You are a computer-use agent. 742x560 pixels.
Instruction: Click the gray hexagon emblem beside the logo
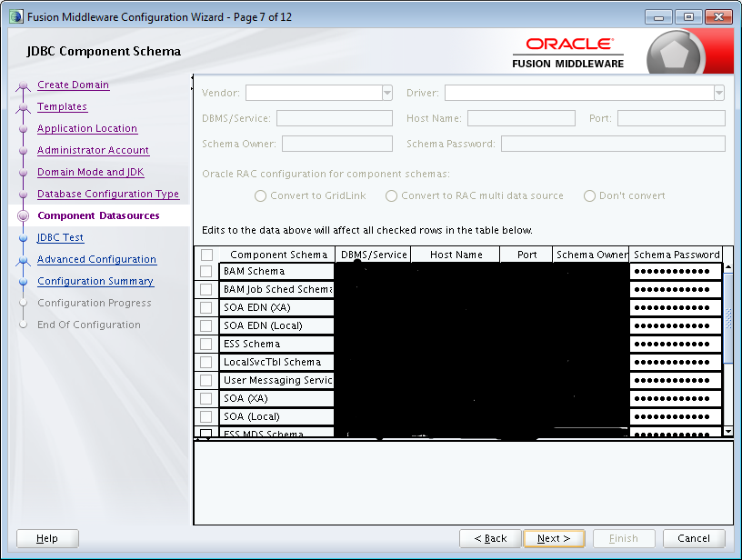click(673, 51)
